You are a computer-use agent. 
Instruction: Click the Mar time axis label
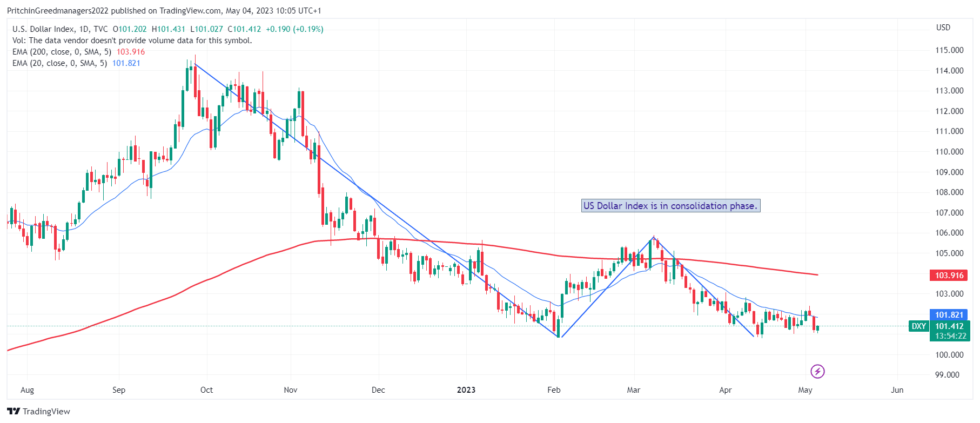(x=633, y=390)
